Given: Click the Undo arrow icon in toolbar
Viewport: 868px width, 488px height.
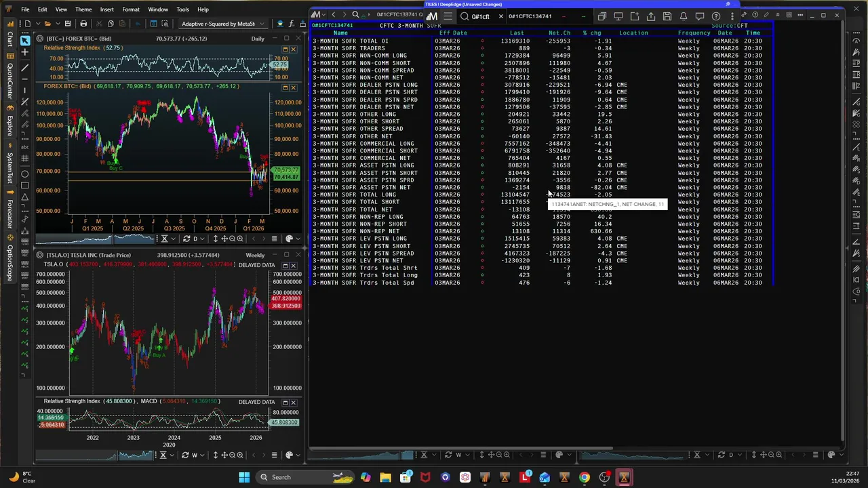Looking at the screenshot, I should tap(138, 24).
